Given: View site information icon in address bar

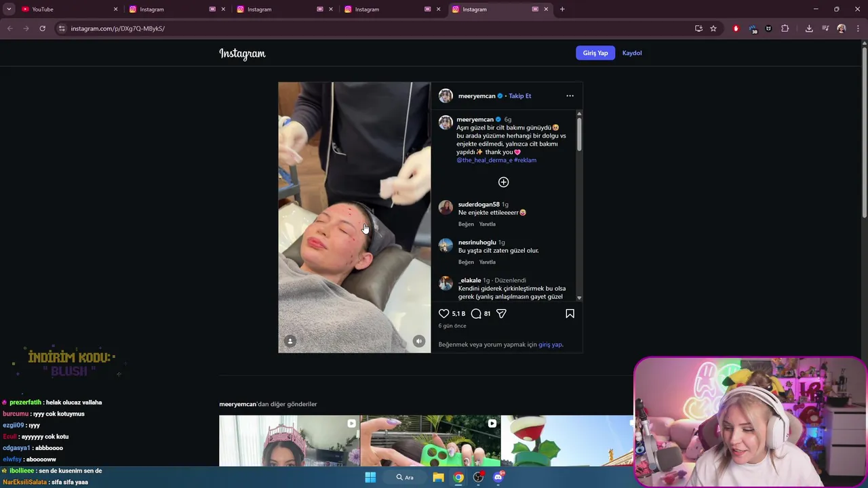Looking at the screenshot, I should [62, 28].
